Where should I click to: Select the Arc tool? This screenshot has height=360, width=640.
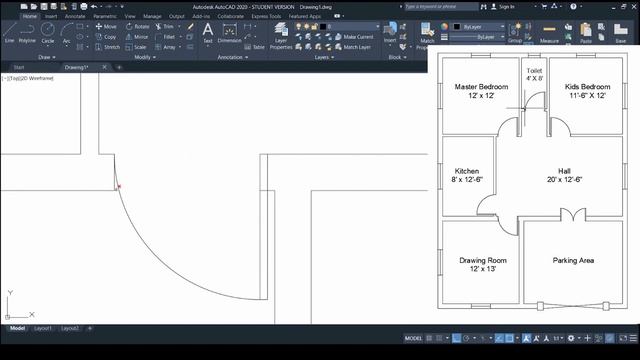point(66,33)
